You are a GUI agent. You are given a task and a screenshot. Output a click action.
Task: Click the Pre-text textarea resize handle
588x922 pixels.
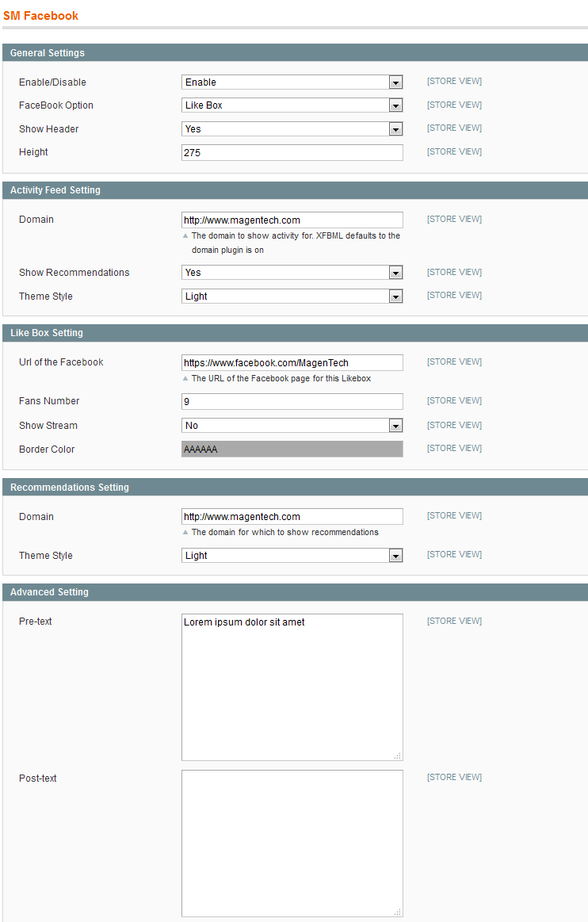click(398, 756)
